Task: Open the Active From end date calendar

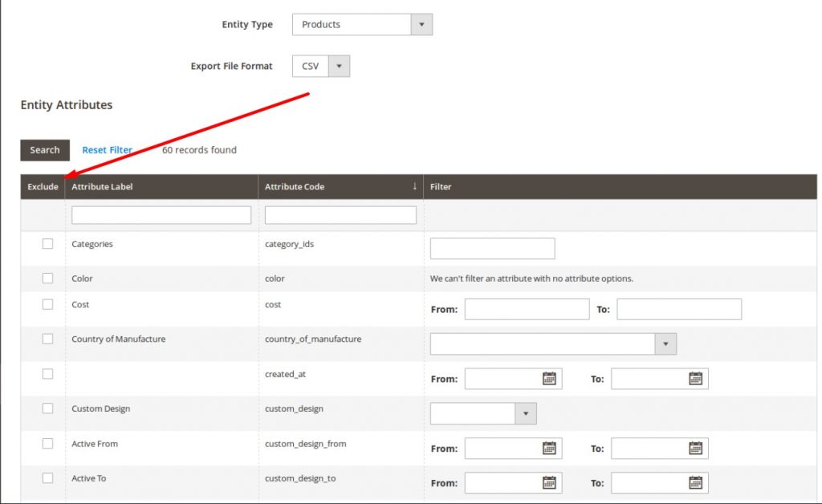Action: tap(696, 448)
